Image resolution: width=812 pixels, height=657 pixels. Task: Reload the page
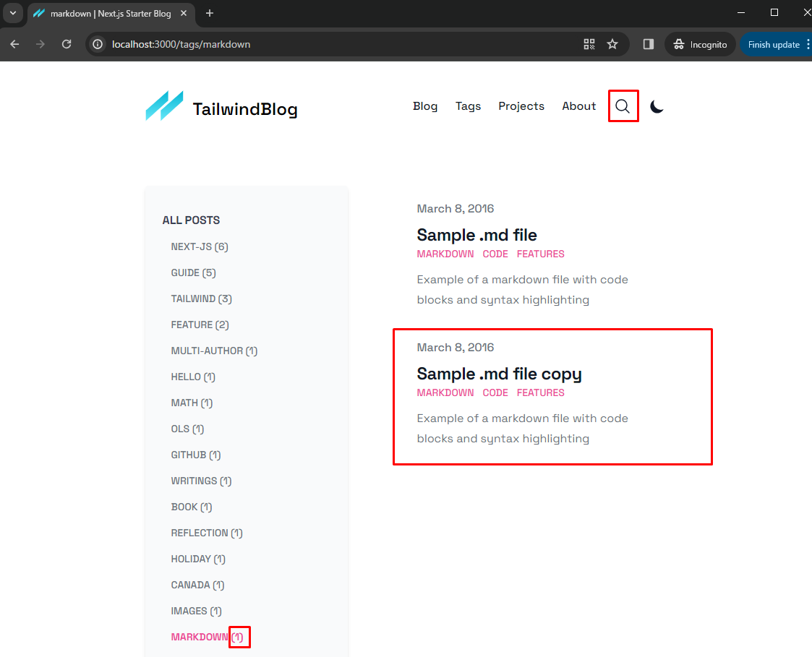click(x=67, y=44)
